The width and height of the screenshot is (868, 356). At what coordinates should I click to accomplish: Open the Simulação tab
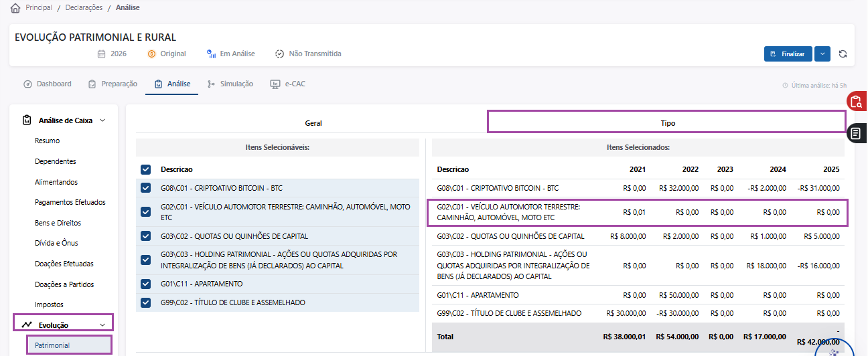(230, 84)
